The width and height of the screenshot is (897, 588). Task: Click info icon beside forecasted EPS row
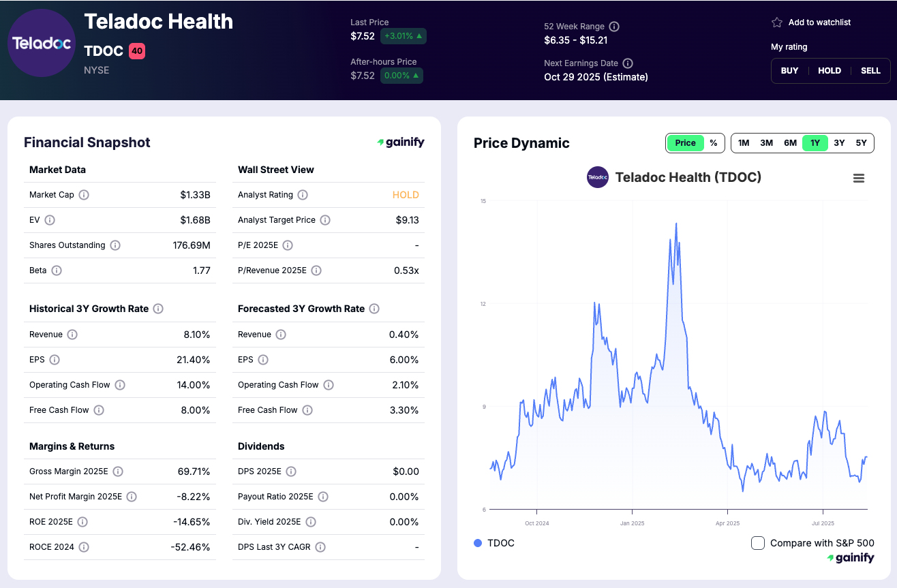[263, 360]
